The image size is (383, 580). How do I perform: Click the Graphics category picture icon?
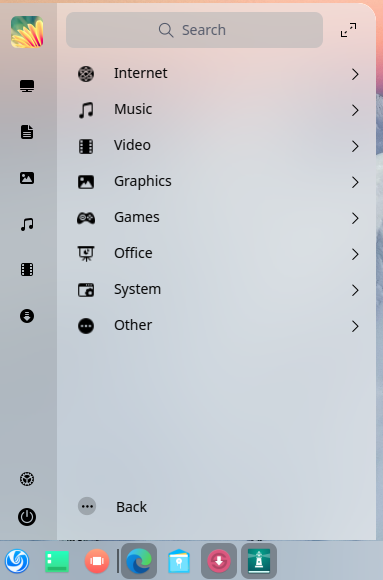[x=86, y=182]
